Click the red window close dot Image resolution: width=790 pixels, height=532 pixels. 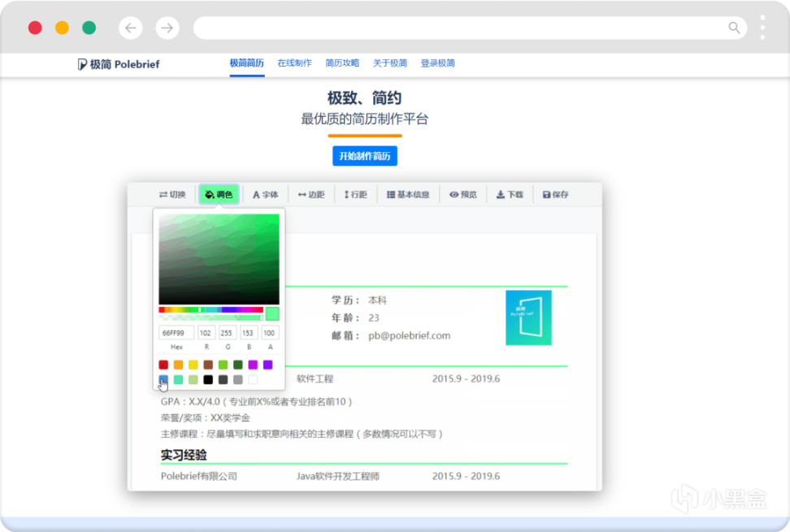click(35, 28)
